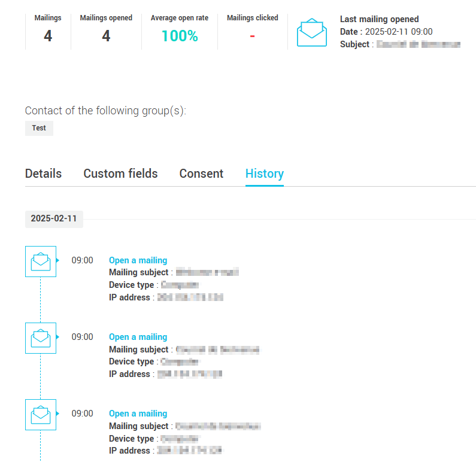
Task: Click the envelope icon of the first history entry
Action: tap(41, 262)
